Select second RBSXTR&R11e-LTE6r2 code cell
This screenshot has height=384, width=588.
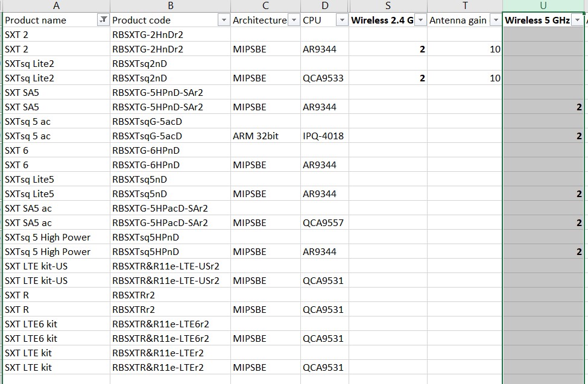170,339
